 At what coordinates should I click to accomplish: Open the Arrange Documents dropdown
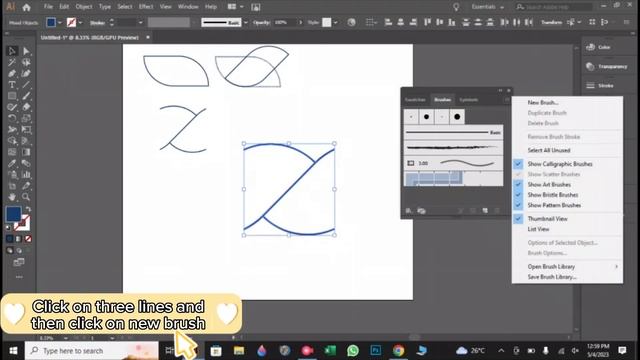click(236, 7)
